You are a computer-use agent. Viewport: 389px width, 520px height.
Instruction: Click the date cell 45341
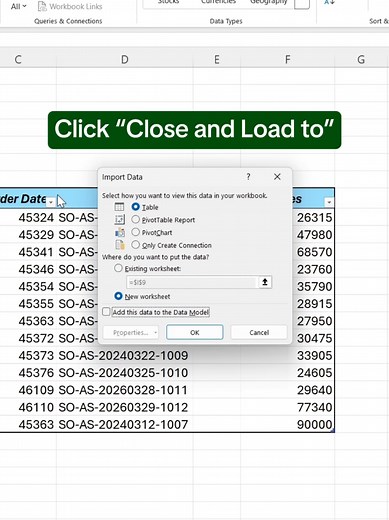pyautogui.click(x=28, y=252)
